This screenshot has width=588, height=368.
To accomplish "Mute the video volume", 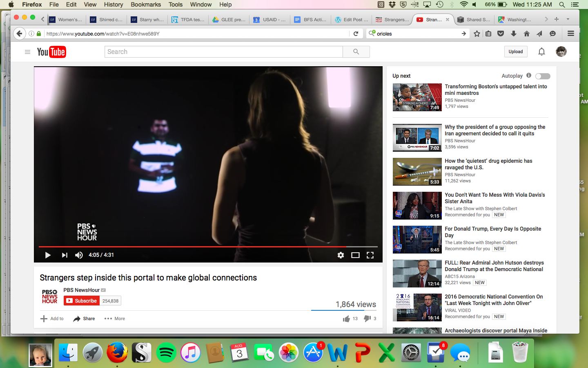I will pyautogui.click(x=79, y=255).
